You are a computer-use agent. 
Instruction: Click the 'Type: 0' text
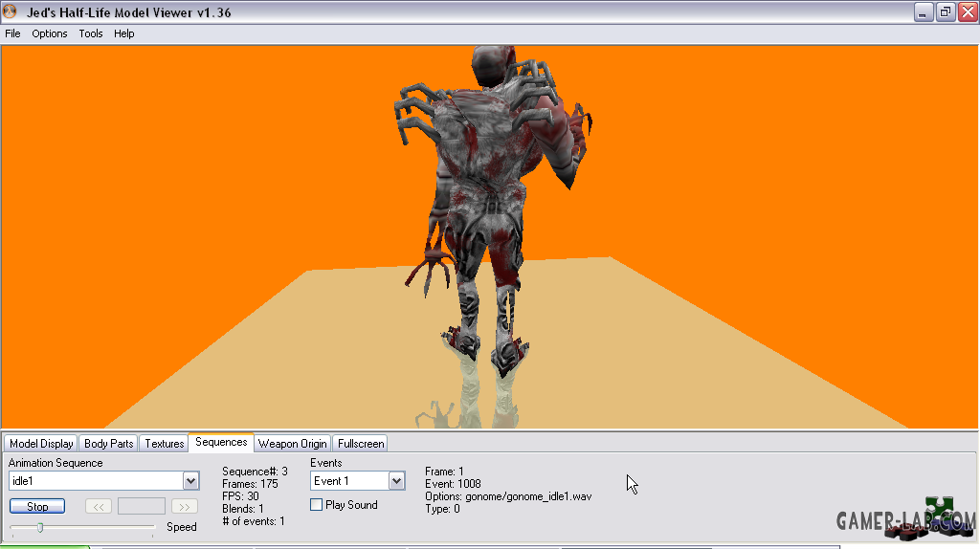coord(442,509)
